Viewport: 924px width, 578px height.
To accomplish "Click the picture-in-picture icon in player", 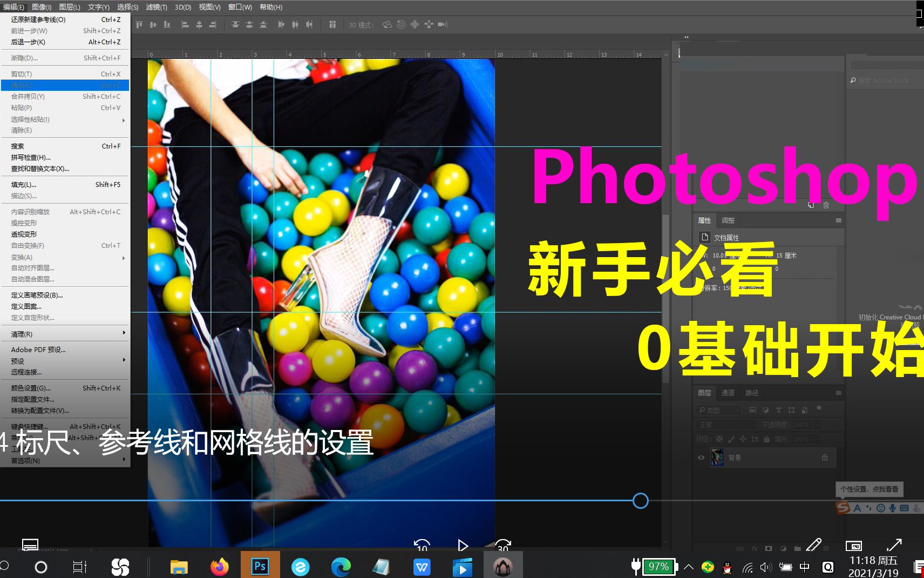I will [x=853, y=546].
